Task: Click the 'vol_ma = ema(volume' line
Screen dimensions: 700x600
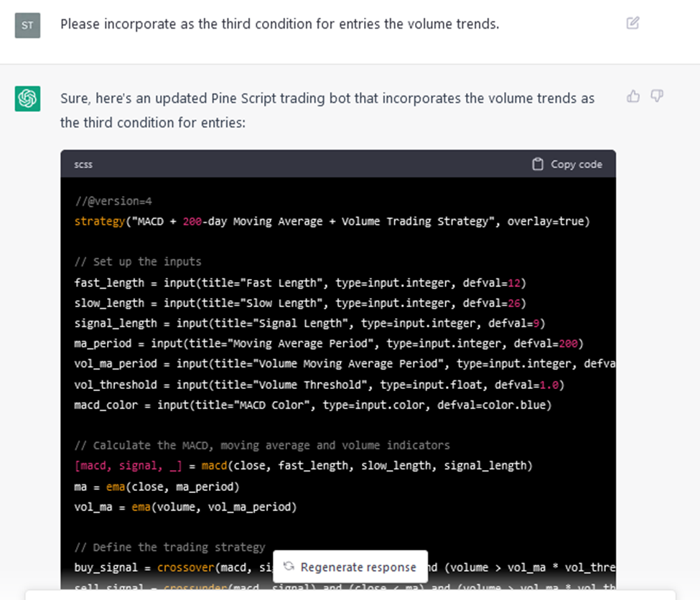Action: pos(185,507)
